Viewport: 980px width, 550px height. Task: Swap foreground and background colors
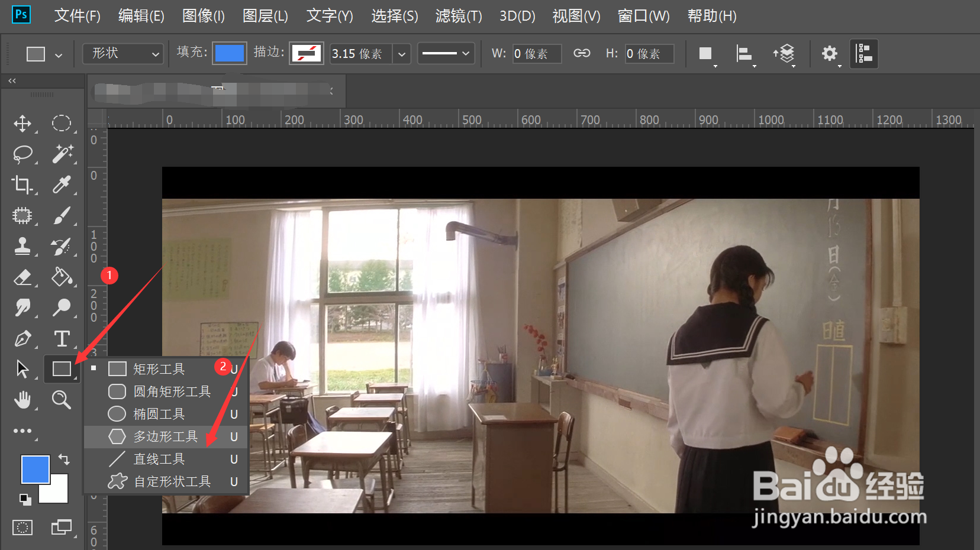point(64,459)
